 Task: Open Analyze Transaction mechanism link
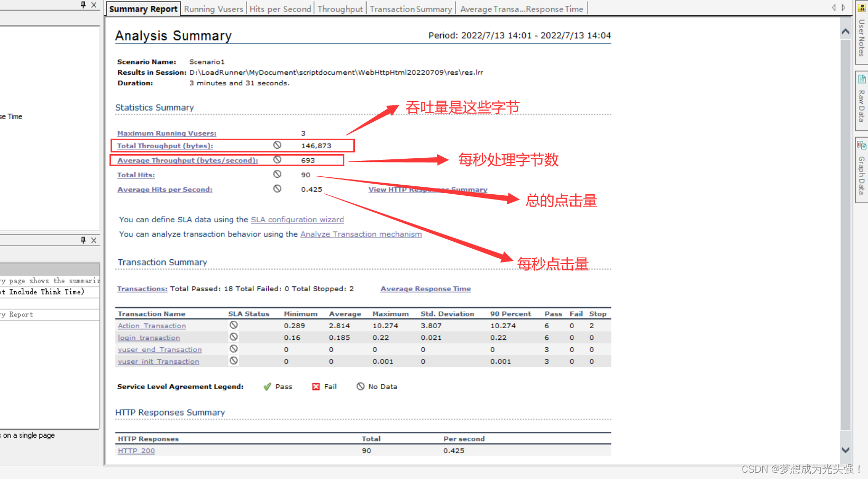click(x=361, y=234)
